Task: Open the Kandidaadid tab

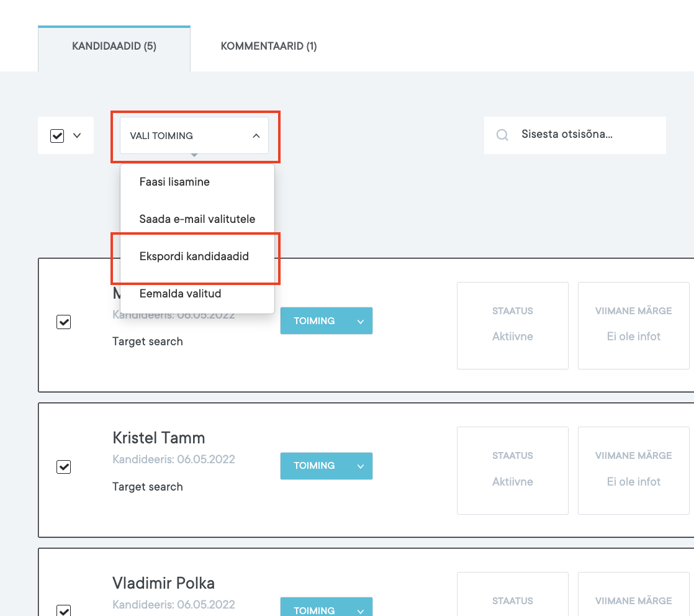Action: (x=114, y=47)
